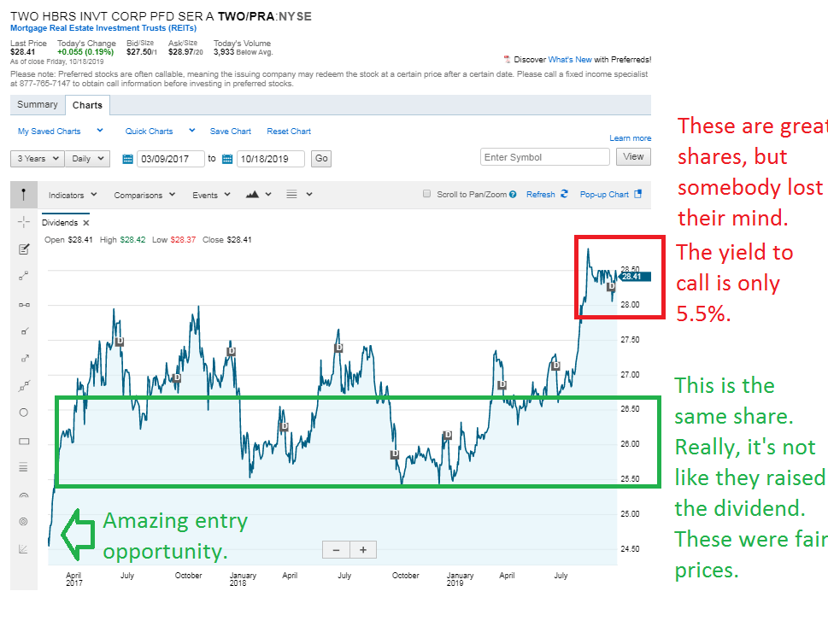Switch to the Summary tab

point(38,105)
